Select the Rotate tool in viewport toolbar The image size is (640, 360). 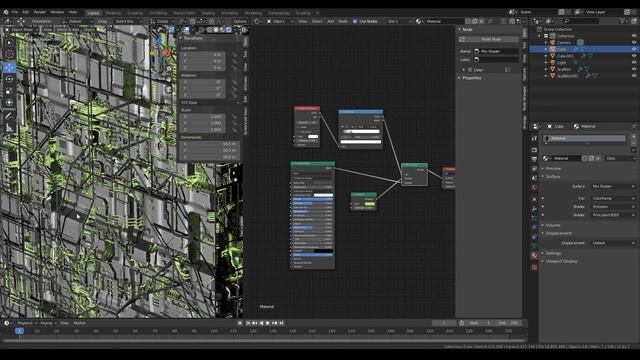click(9, 79)
